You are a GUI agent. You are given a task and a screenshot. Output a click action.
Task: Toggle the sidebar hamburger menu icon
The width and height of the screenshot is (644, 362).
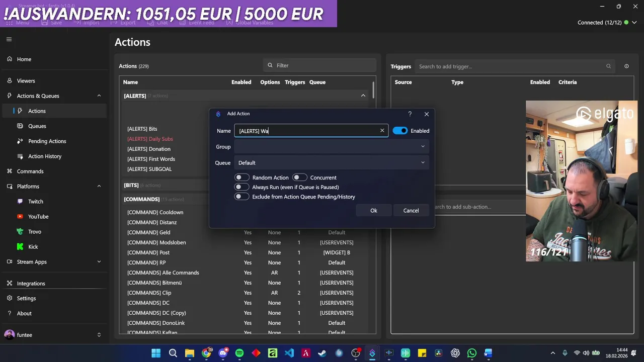(x=9, y=39)
